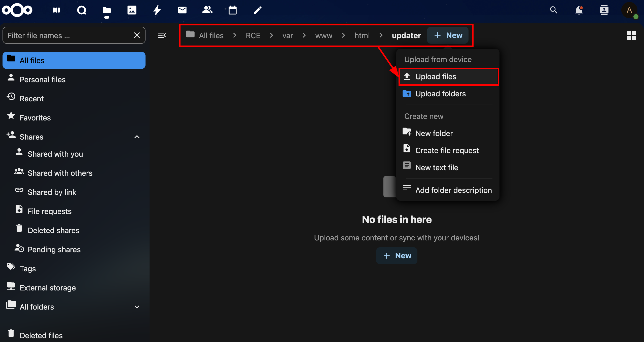Image resolution: width=644 pixels, height=342 pixels.
Task: Open Pending shares
Action: tap(78, 249)
